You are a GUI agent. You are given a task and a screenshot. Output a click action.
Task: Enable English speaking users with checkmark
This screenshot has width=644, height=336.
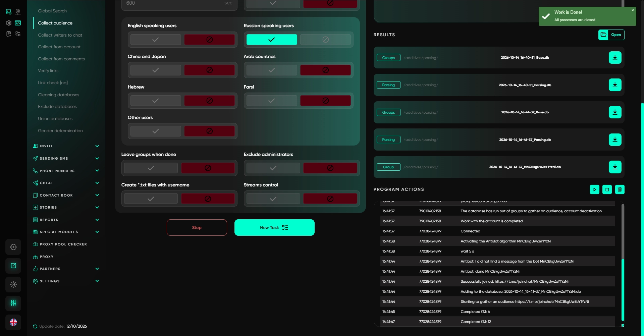pyautogui.click(x=156, y=40)
